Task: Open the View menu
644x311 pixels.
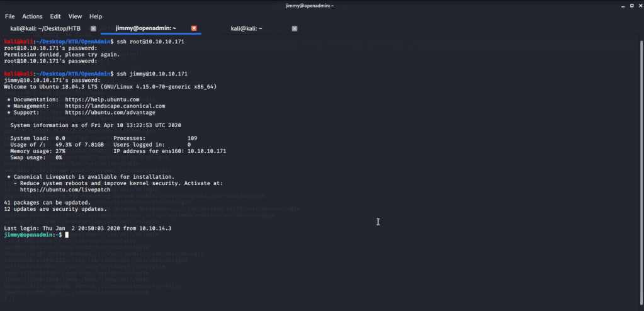Action: click(75, 16)
